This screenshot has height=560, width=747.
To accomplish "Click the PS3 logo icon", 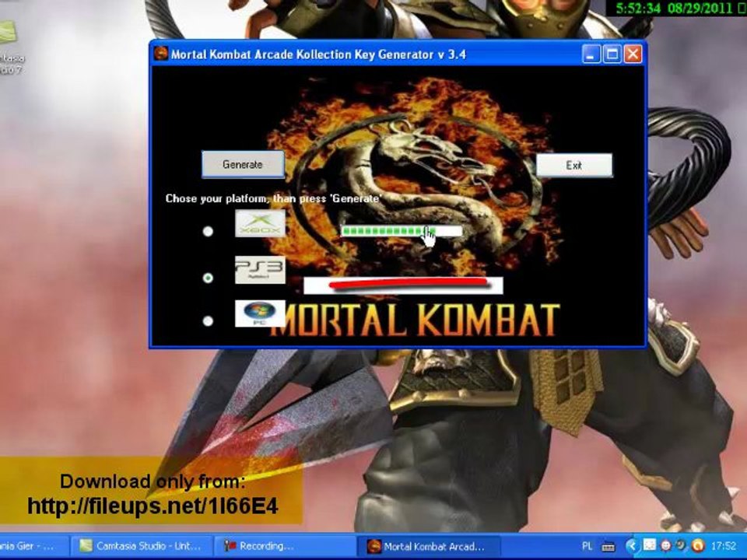I will pos(260,270).
